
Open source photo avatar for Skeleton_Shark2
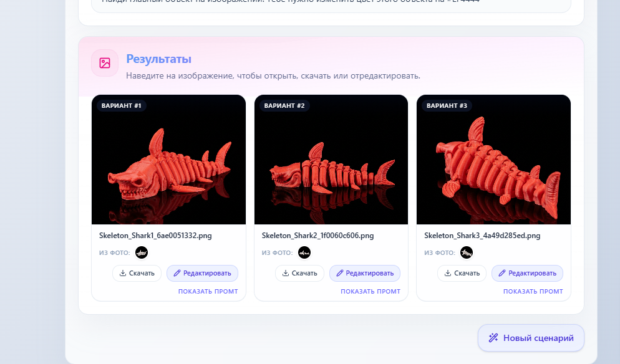tap(304, 252)
